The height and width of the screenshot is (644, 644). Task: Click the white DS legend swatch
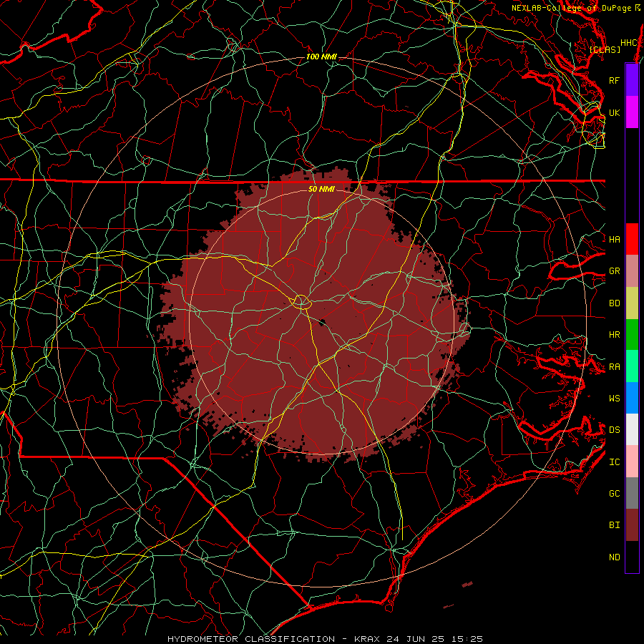click(x=632, y=429)
